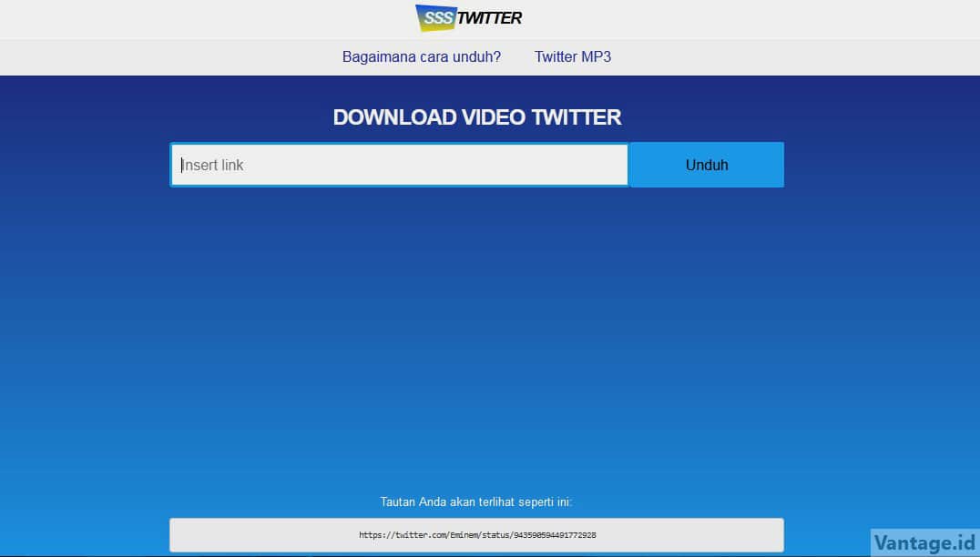
Task: Click the Tautan Anda akan terlihat seperti ini text
Action: (476, 501)
